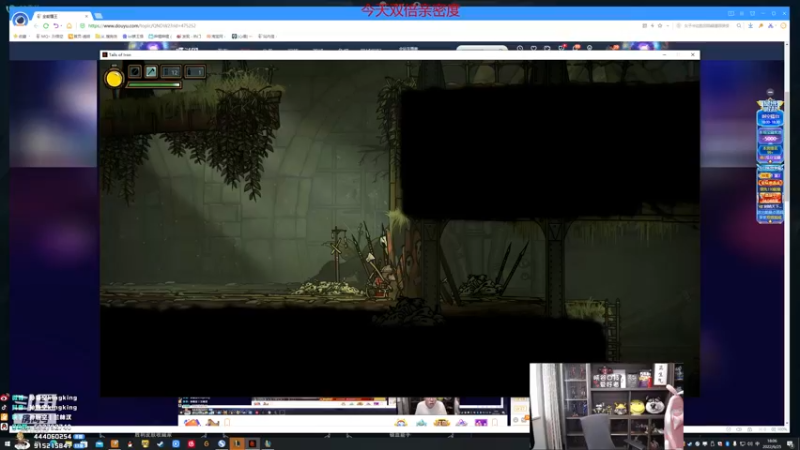
Task: Open a new browser tab
Action: click(98, 16)
